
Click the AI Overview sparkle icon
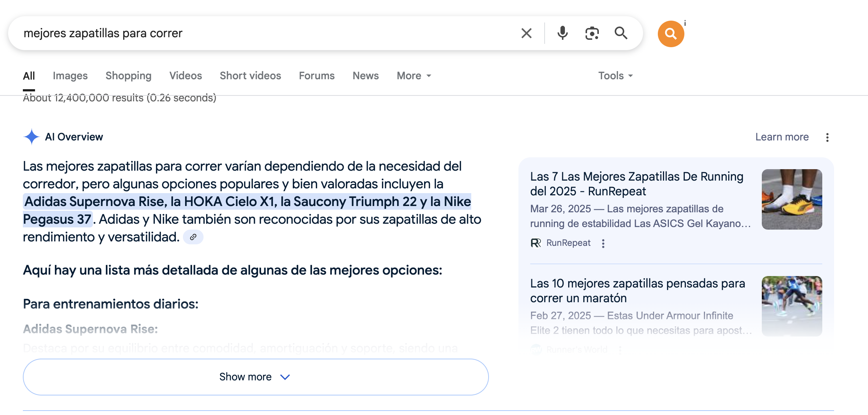point(32,137)
